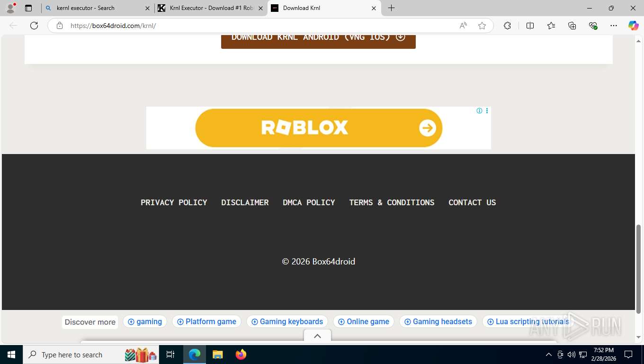
Task: Open the Extensions puzzle icon
Action: (x=507, y=26)
